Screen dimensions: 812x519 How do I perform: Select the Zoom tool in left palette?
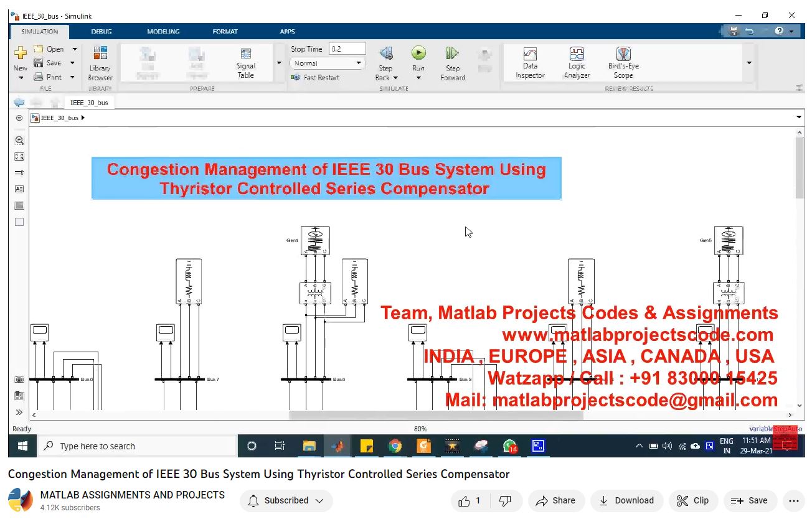[x=19, y=141]
